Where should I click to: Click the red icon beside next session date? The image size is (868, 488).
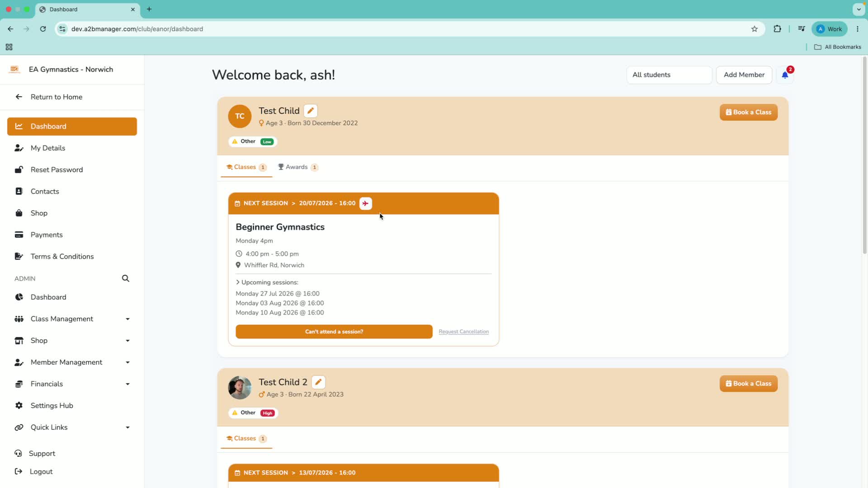coord(365,203)
